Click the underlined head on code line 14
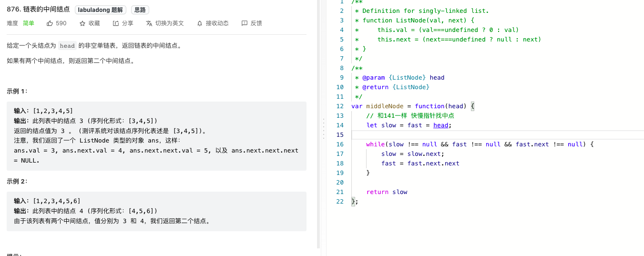The image size is (644, 256). coord(441,125)
